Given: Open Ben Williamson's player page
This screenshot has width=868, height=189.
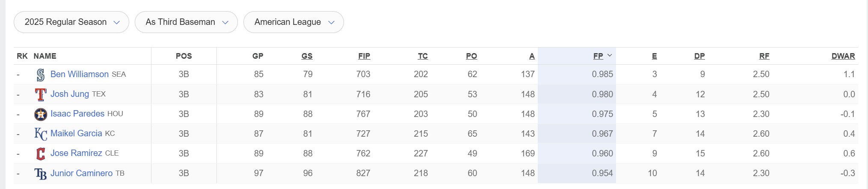Looking at the screenshot, I should coord(80,74).
